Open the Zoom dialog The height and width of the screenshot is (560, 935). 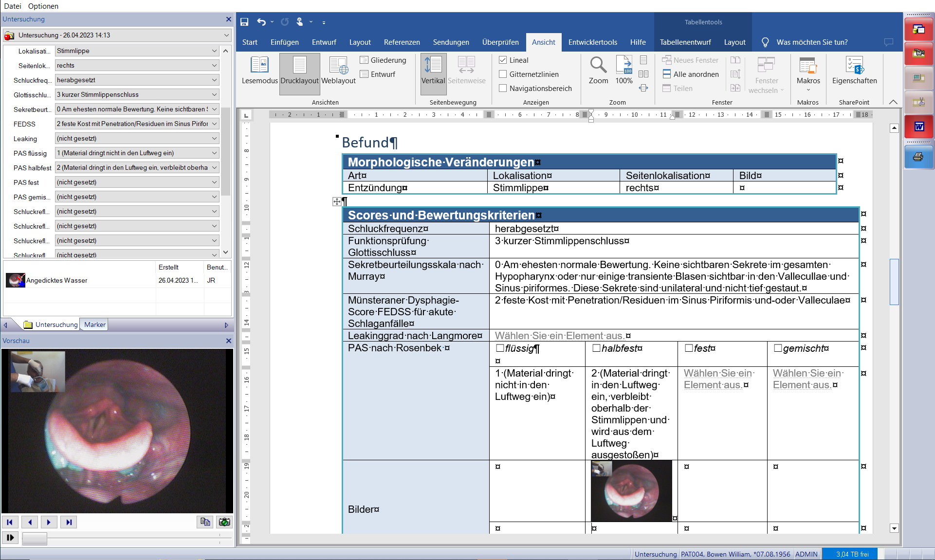[x=598, y=70]
